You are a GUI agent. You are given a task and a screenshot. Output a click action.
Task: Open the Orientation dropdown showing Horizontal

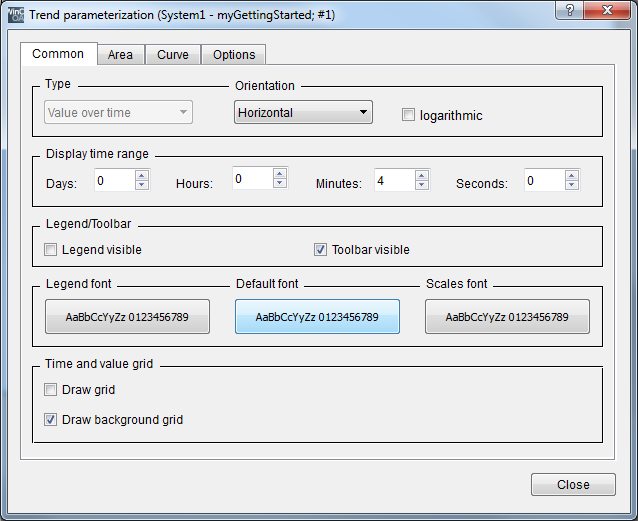tap(303, 112)
